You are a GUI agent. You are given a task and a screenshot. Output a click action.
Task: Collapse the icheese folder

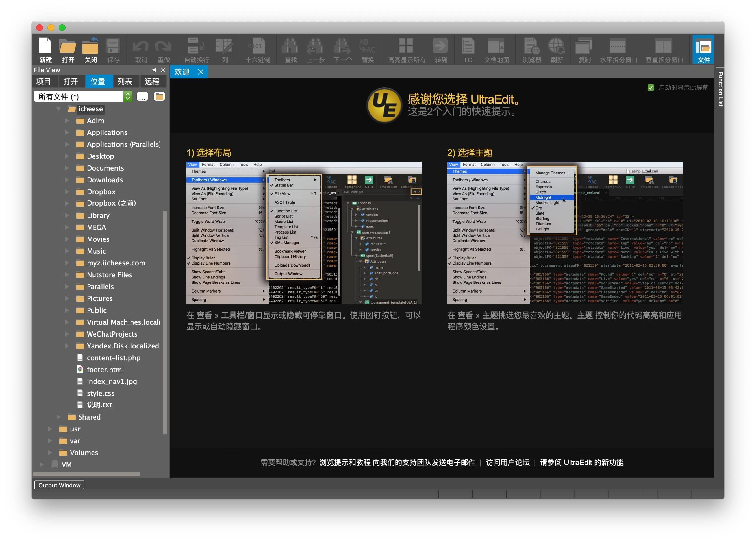[x=58, y=109]
